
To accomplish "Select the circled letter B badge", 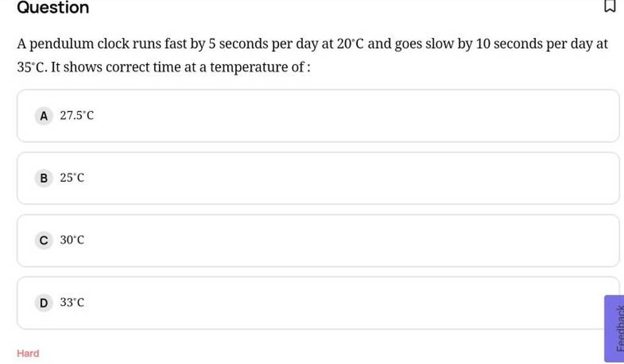I will point(43,178).
